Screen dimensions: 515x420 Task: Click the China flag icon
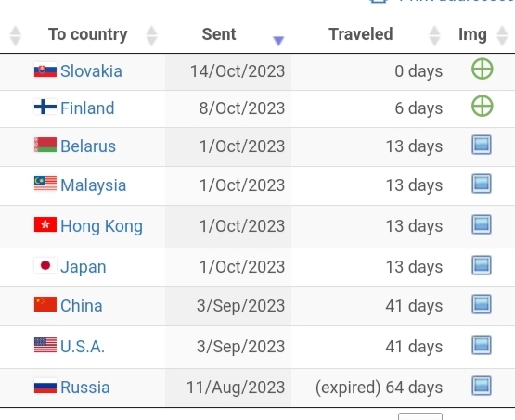point(45,304)
